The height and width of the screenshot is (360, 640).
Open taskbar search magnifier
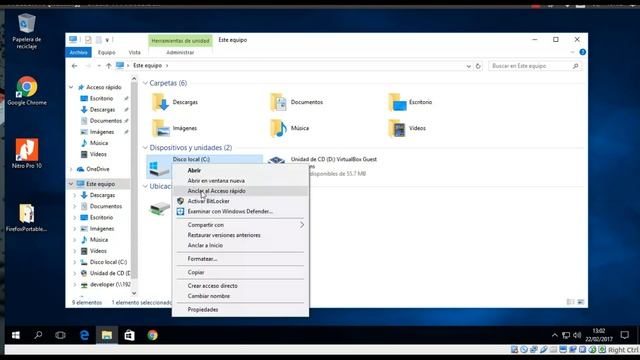(38, 335)
